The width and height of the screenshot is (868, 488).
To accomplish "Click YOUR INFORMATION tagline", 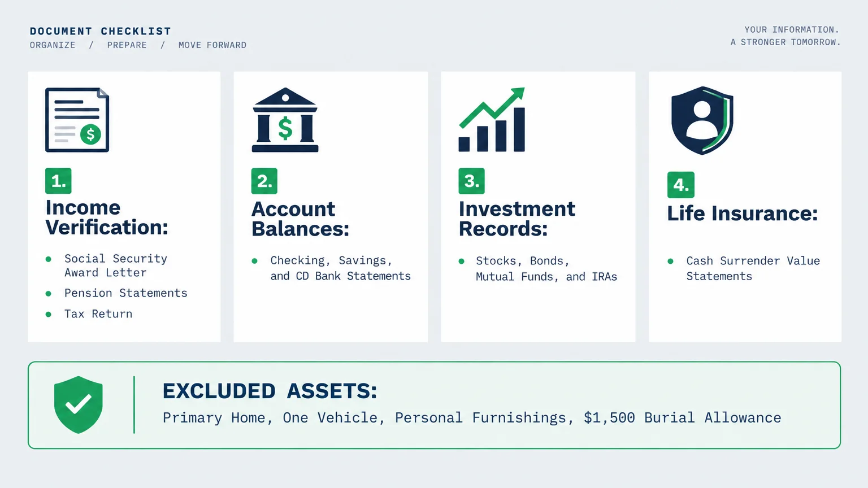I will click(x=792, y=30).
